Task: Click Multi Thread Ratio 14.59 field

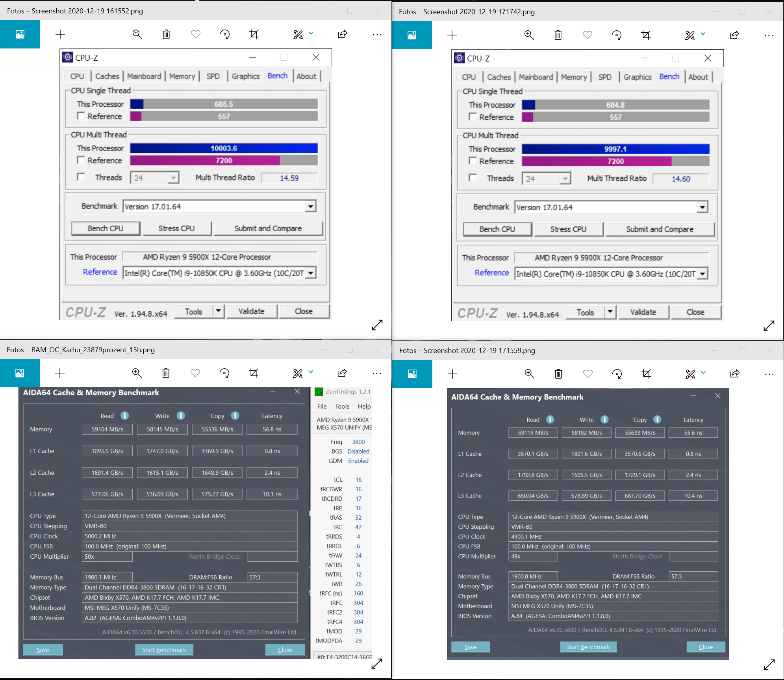Action: [x=289, y=178]
